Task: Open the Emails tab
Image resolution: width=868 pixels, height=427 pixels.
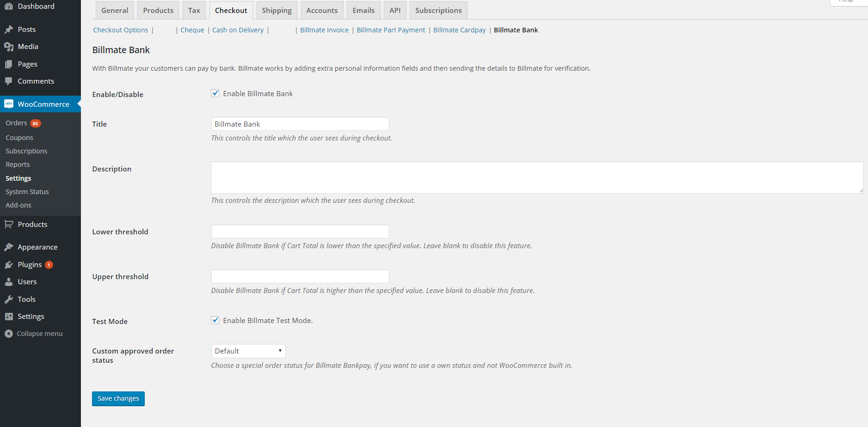Action: (363, 10)
